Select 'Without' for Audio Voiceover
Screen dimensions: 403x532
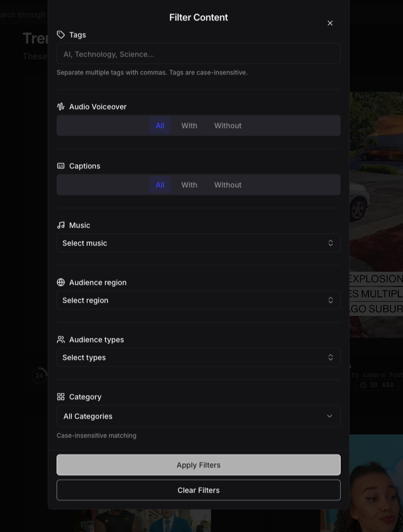(228, 125)
